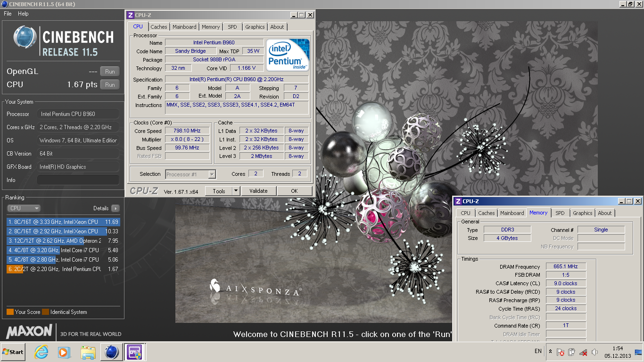The image size is (644, 362).
Task: Switch to CPU-Z taskbar button
Action: click(x=134, y=352)
